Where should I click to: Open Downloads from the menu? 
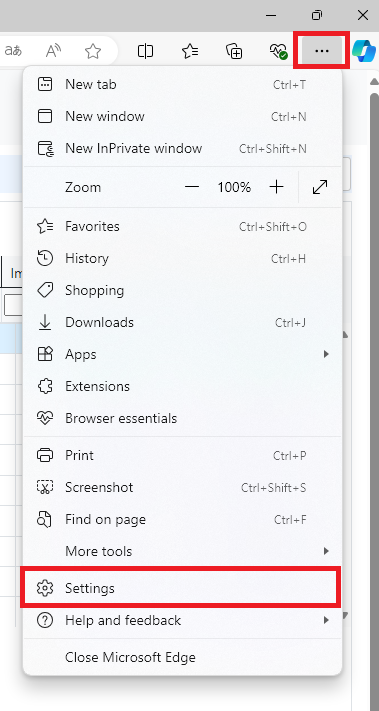pyautogui.click(x=183, y=322)
